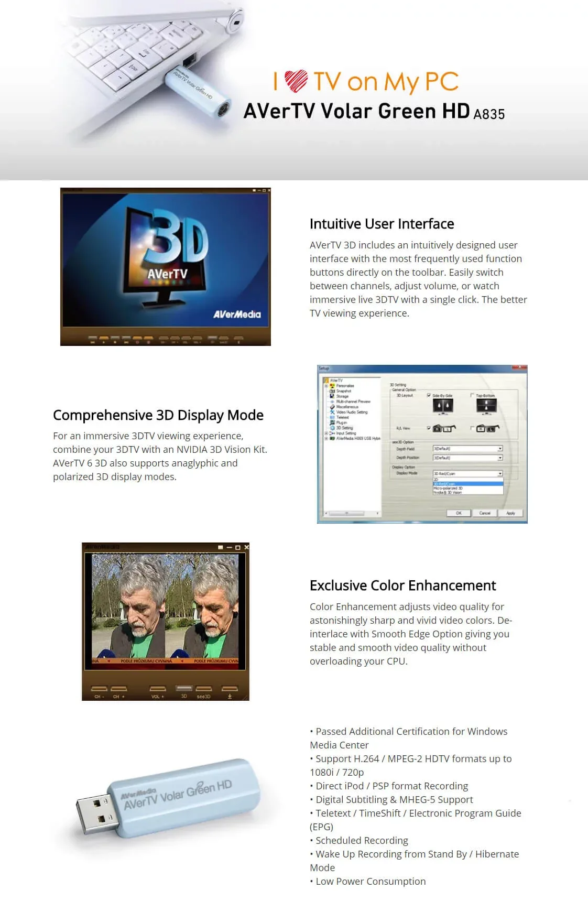Click the 'AVerTV Volar Green HD' banner title
Screen dimensions: 588x901
point(357,111)
